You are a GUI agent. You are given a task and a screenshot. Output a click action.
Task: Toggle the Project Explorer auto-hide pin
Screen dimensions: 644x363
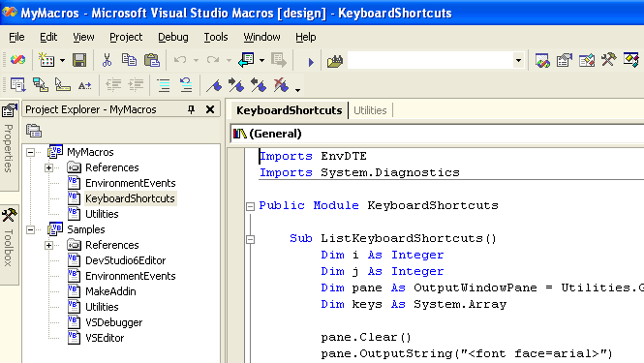coord(191,109)
